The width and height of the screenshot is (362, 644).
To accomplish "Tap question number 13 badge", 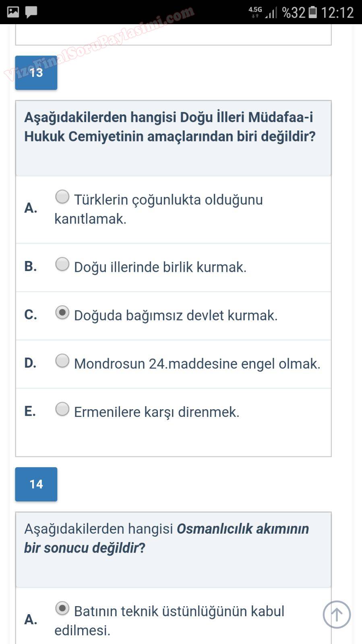I will [x=36, y=72].
